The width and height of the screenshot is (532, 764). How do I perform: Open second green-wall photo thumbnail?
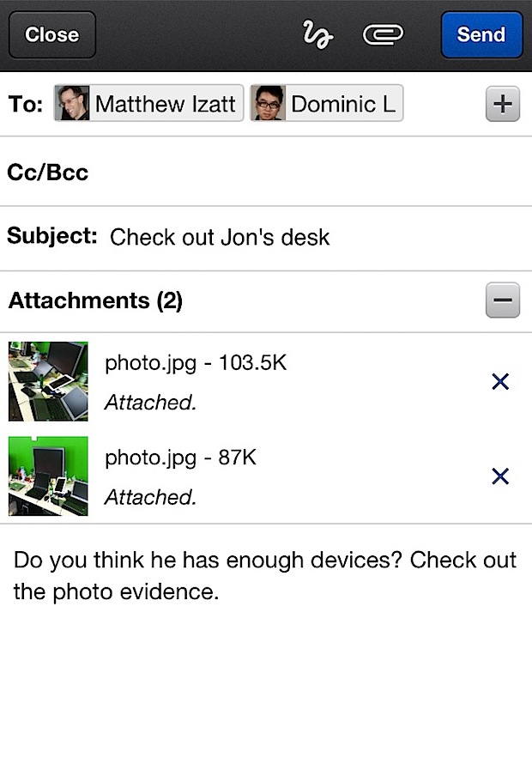coord(48,476)
